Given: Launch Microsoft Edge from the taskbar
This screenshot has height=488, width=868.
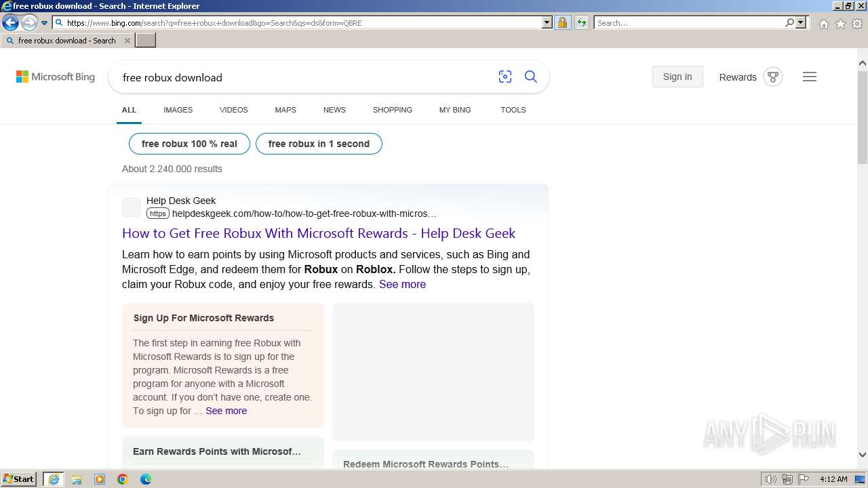Looking at the screenshot, I should click(146, 479).
